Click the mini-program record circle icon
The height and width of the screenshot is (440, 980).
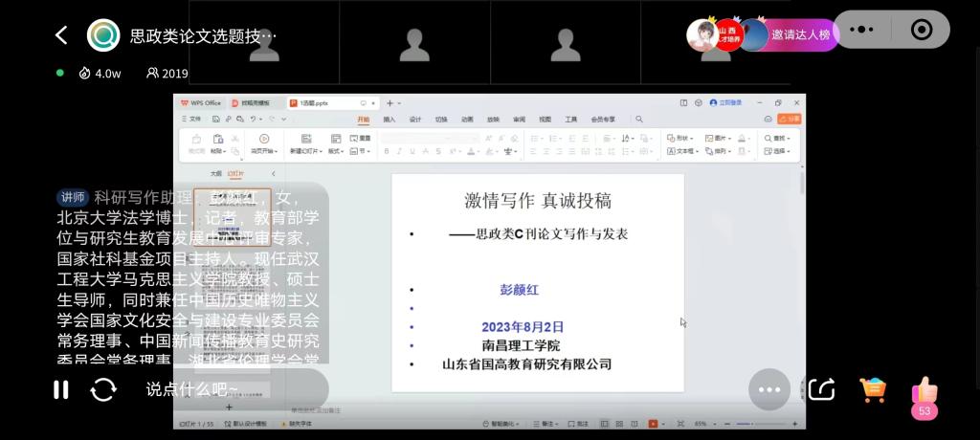922,30
